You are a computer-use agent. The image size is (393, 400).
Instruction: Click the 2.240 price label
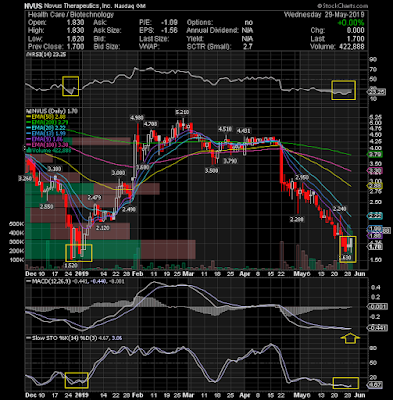(340, 209)
